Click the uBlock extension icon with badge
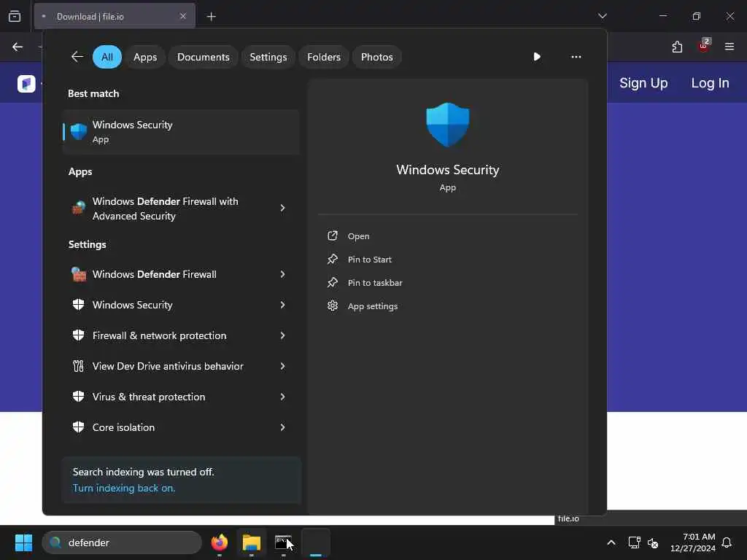The width and height of the screenshot is (747, 560). pyautogui.click(x=704, y=46)
